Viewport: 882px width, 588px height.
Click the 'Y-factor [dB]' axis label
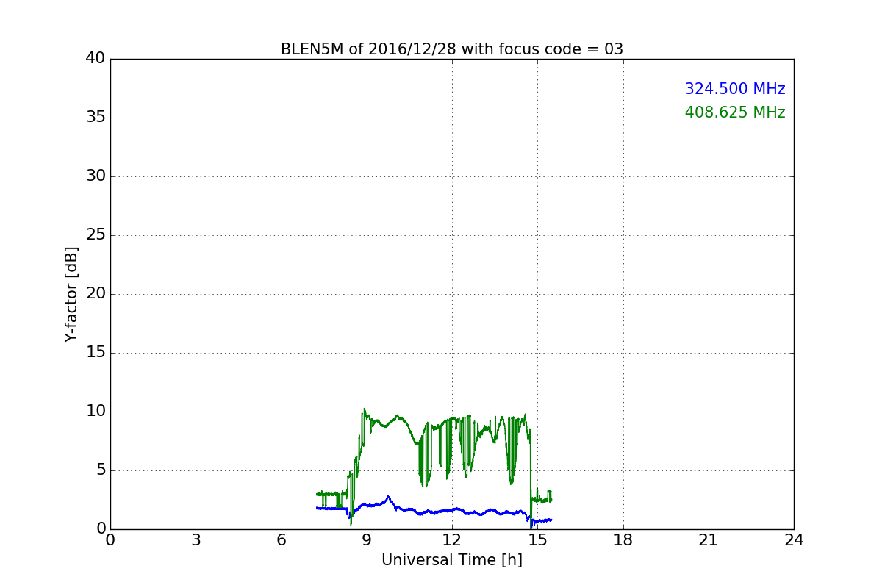[x=71, y=294]
